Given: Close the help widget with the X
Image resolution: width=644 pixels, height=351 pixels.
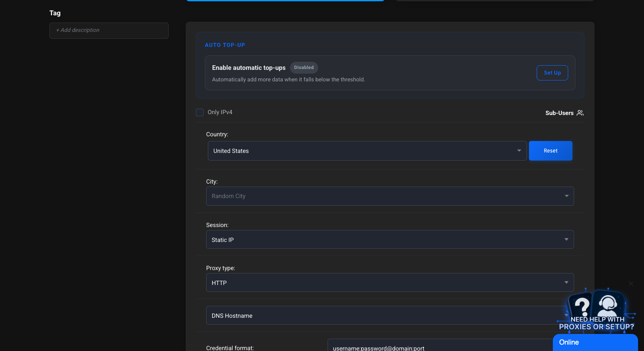Looking at the screenshot, I should (x=631, y=284).
